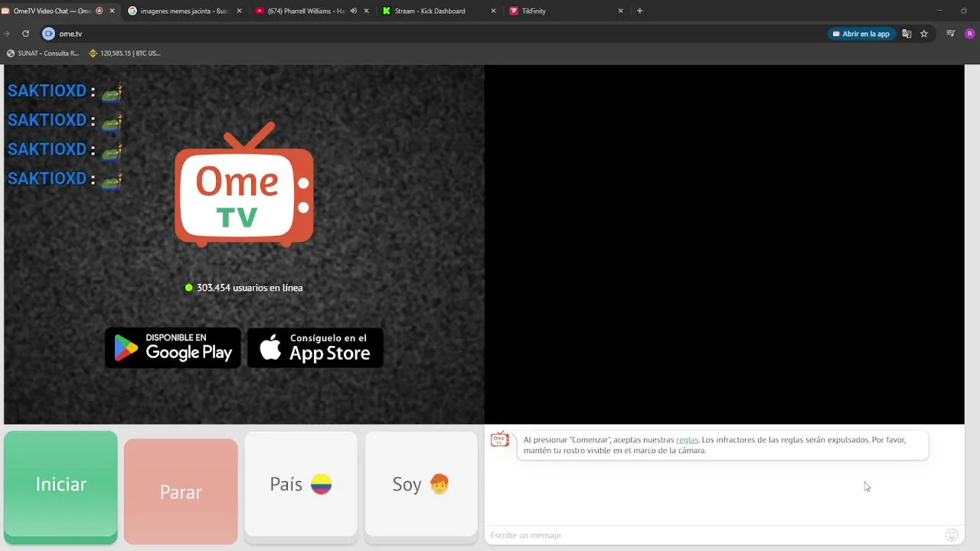Switch to the imagenes memes jacinta tab
Viewport: 980px width, 551px height.
click(185, 11)
